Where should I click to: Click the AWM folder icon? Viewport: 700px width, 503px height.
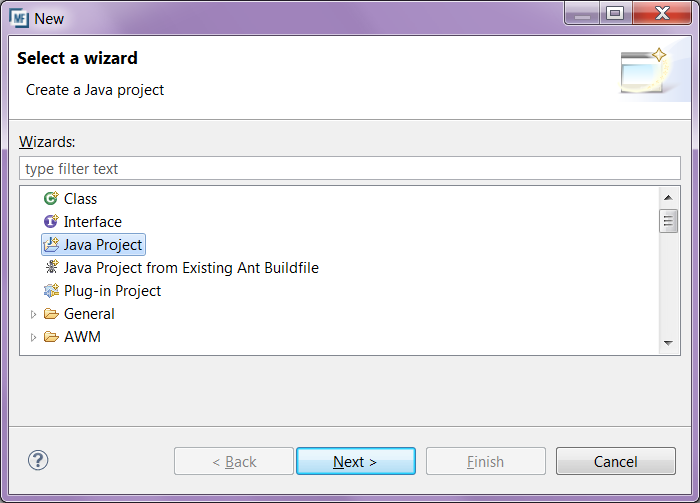(51, 337)
